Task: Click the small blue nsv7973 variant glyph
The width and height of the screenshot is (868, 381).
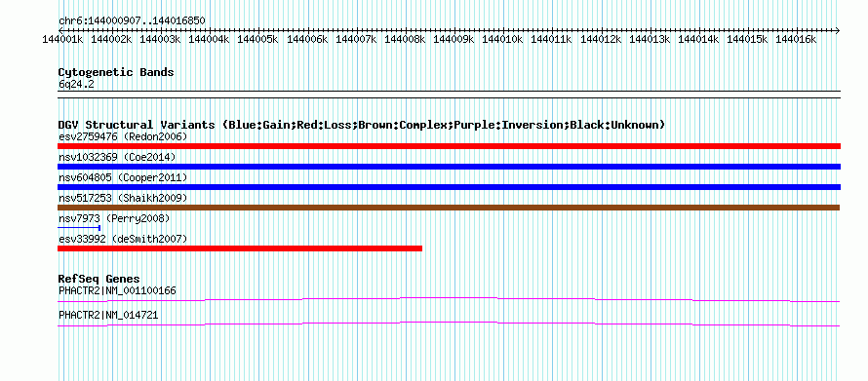Action: pos(79,228)
